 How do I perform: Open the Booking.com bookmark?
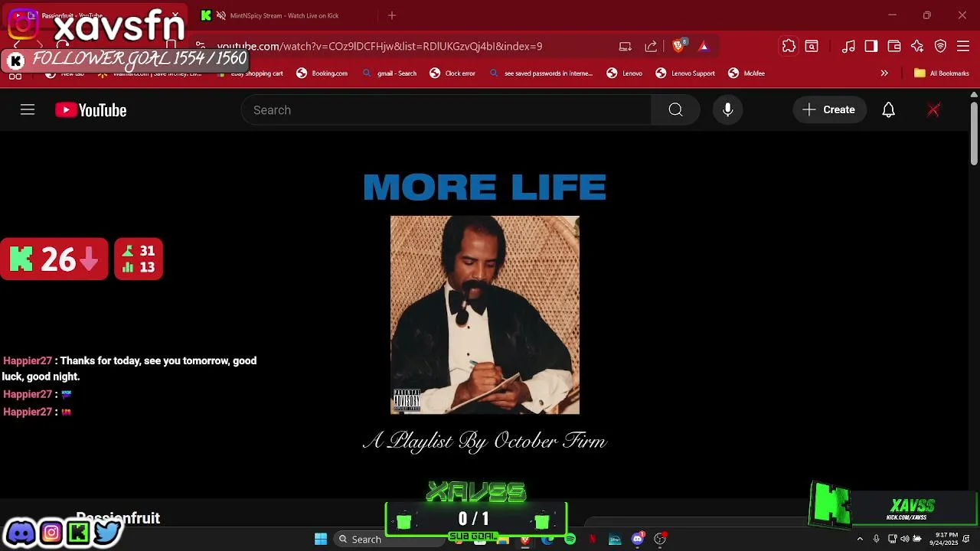click(x=322, y=73)
